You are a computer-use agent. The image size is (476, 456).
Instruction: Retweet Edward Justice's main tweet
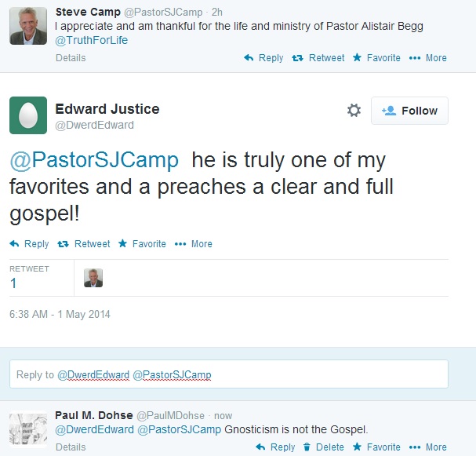84,244
